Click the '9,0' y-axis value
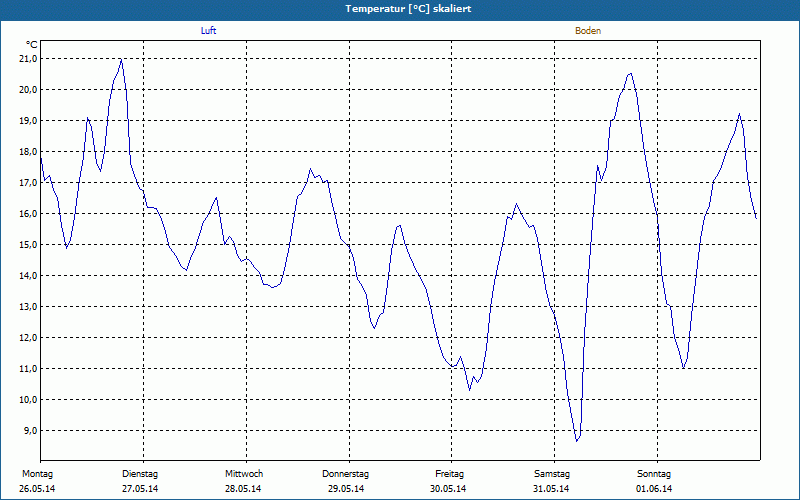800x500 pixels. click(x=31, y=431)
